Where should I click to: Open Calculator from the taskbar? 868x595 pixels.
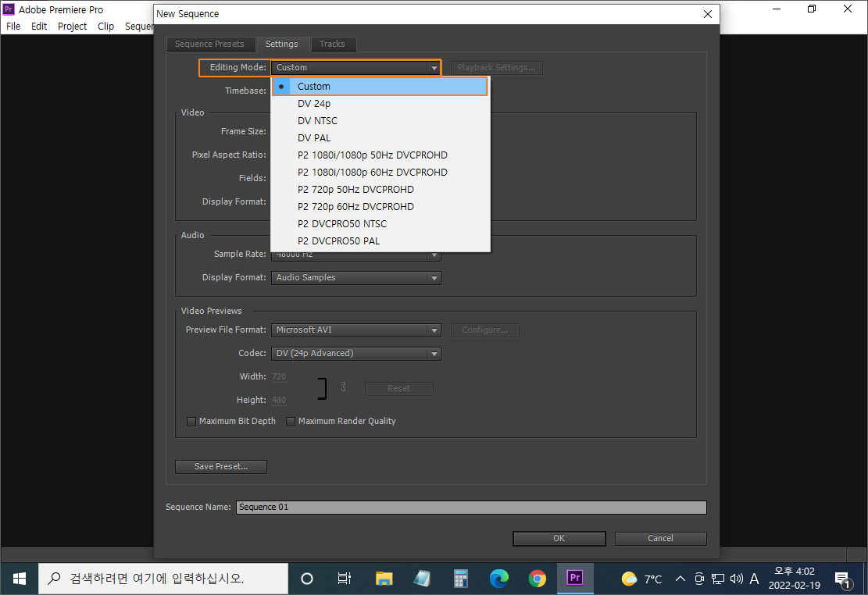point(461,579)
